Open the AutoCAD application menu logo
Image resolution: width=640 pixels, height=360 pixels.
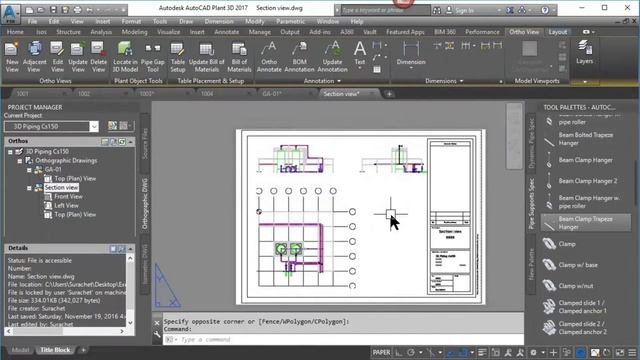(10, 13)
